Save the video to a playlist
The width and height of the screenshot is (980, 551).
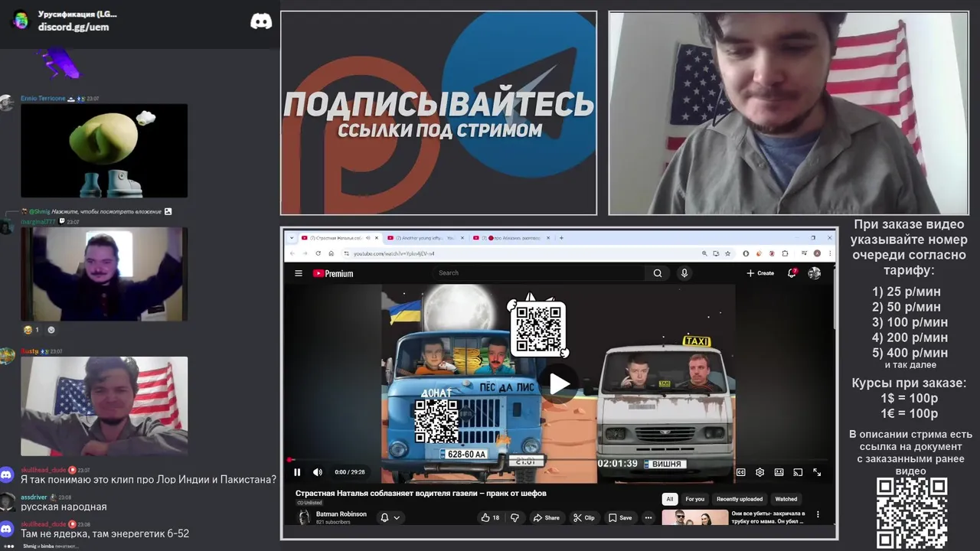[620, 517]
